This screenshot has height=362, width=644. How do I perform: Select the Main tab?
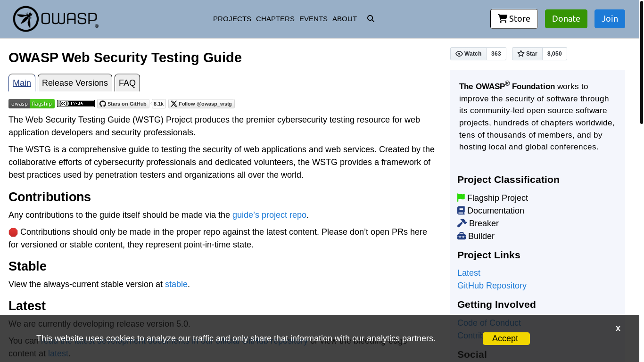[22, 83]
